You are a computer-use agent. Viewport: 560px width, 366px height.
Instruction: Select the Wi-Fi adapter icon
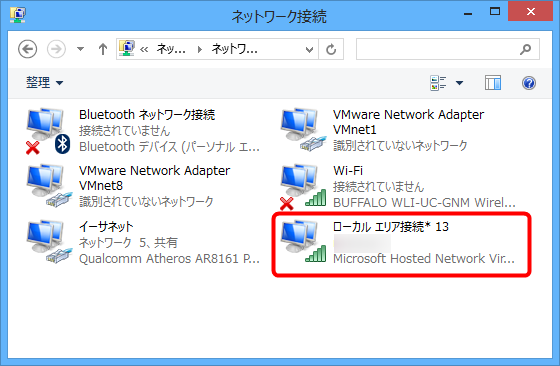tap(303, 187)
